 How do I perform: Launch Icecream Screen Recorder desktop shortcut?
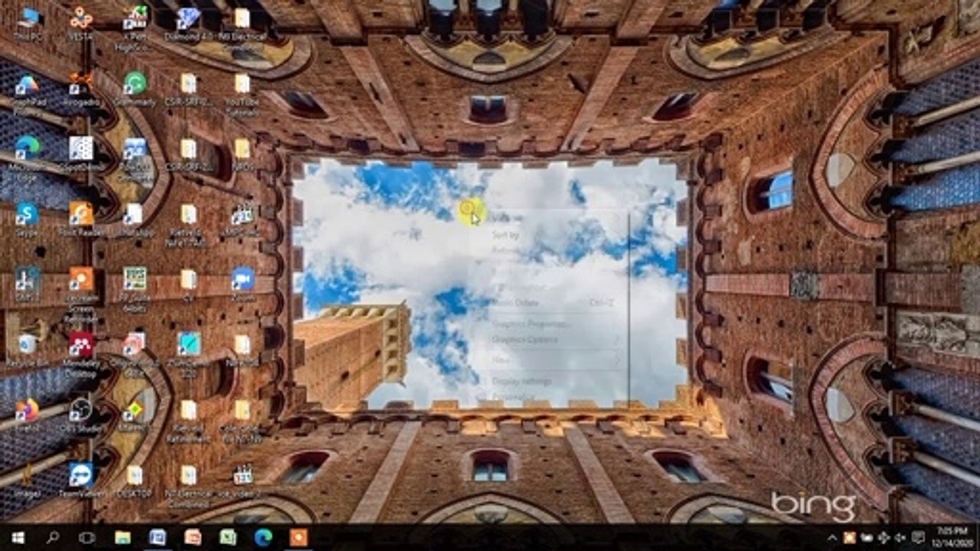coord(81,294)
